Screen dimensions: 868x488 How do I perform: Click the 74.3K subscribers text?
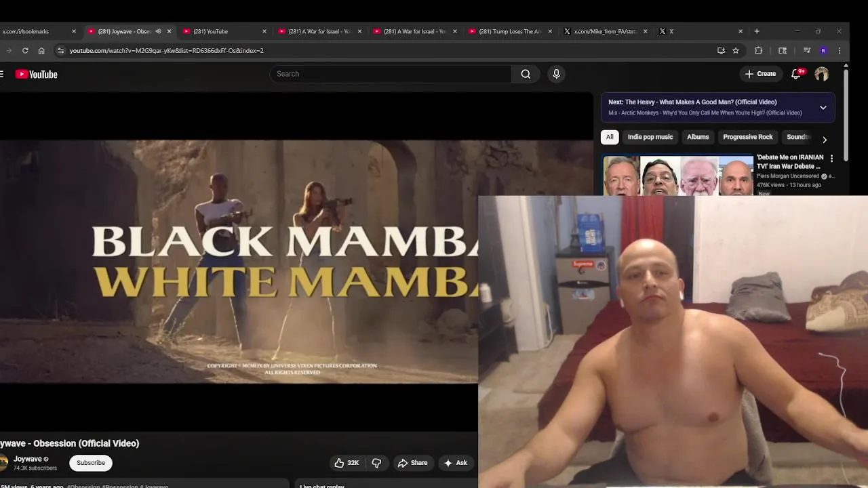point(35,468)
